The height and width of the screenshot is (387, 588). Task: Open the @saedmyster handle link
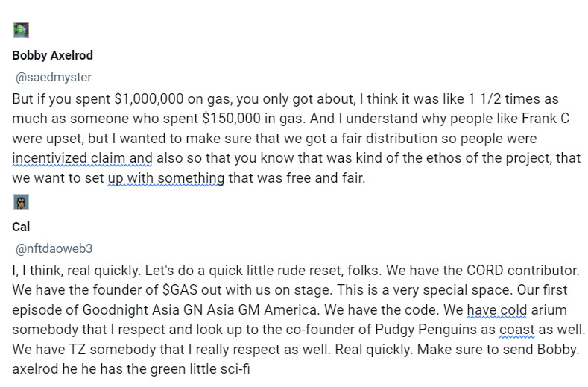54,78
